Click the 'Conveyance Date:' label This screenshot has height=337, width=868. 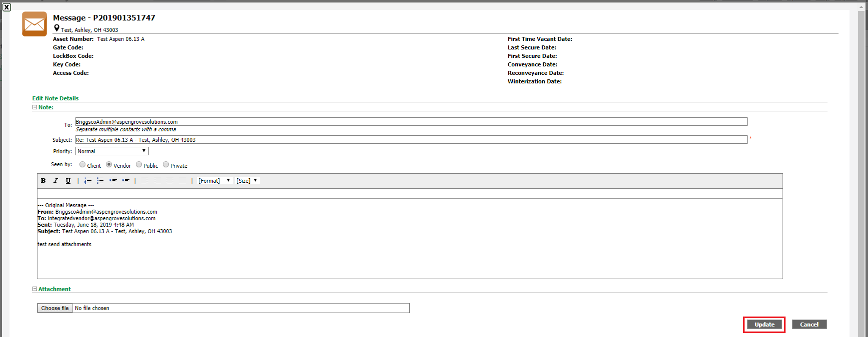click(x=532, y=64)
